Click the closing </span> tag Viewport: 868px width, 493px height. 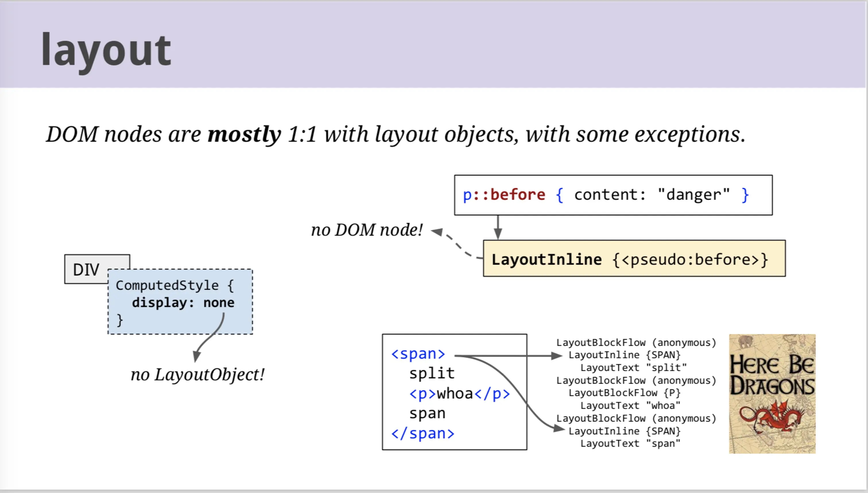pos(423,434)
